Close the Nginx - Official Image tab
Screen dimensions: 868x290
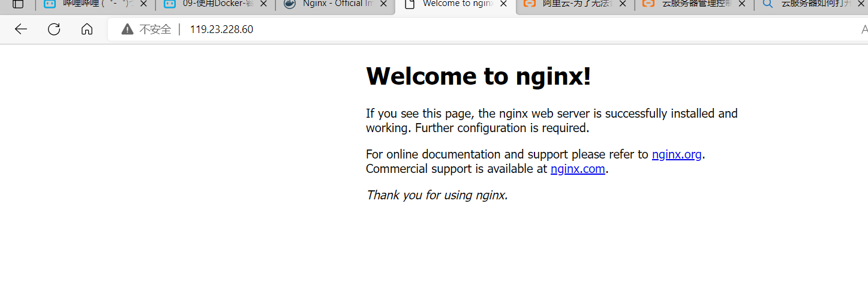(383, 4)
